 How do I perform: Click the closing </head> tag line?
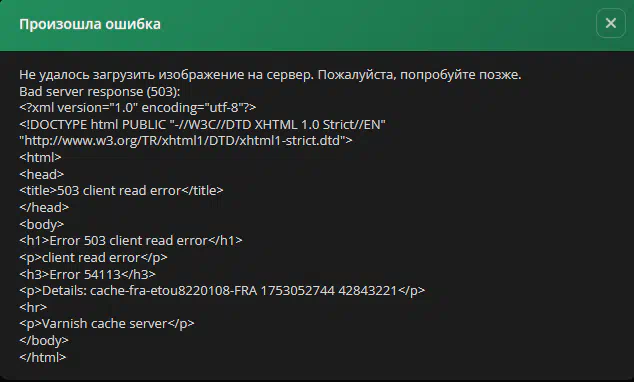[44, 207]
